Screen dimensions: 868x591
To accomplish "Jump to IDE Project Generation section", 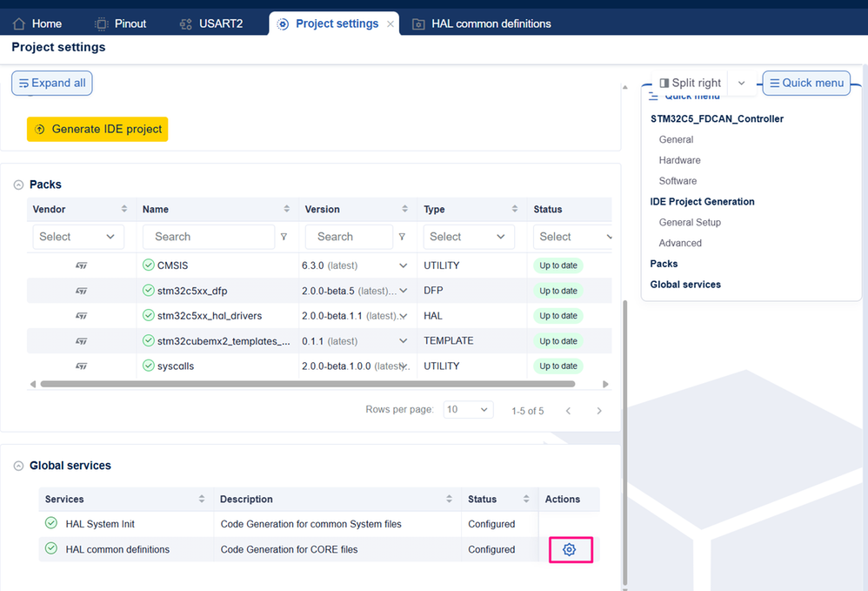I will tap(702, 202).
